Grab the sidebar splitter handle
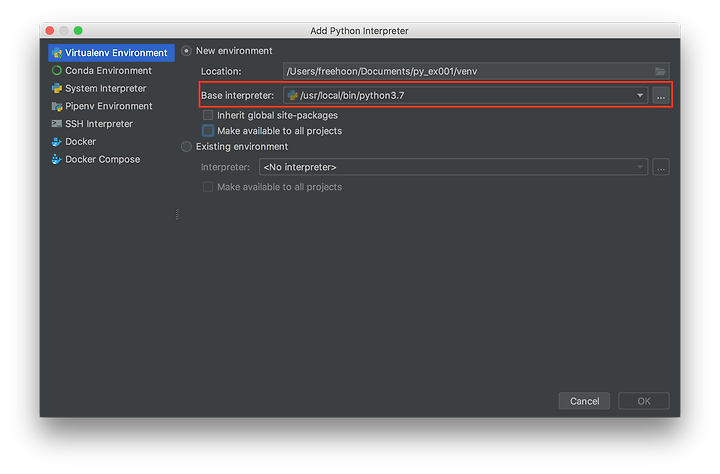 [x=177, y=214]
